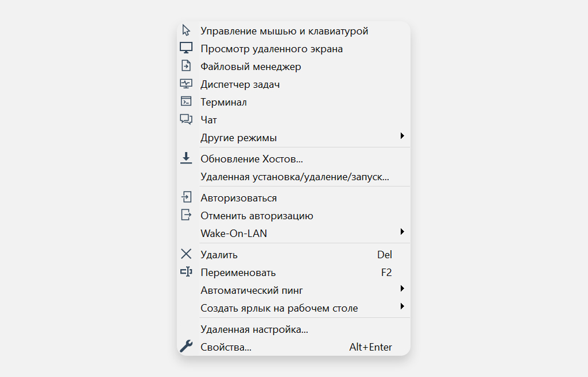Image resolution: width=588 pixels, height=377 pixels.
Task: Select the monitor icon for remote screen viewing
Action: pyautogui.click(x=186, y=48)
